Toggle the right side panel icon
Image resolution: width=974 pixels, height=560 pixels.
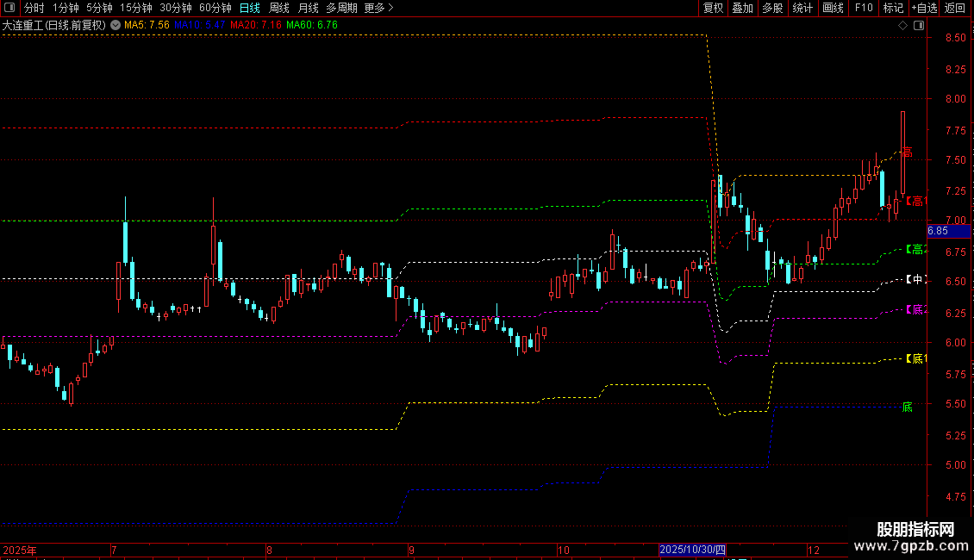tap(919, 26)
